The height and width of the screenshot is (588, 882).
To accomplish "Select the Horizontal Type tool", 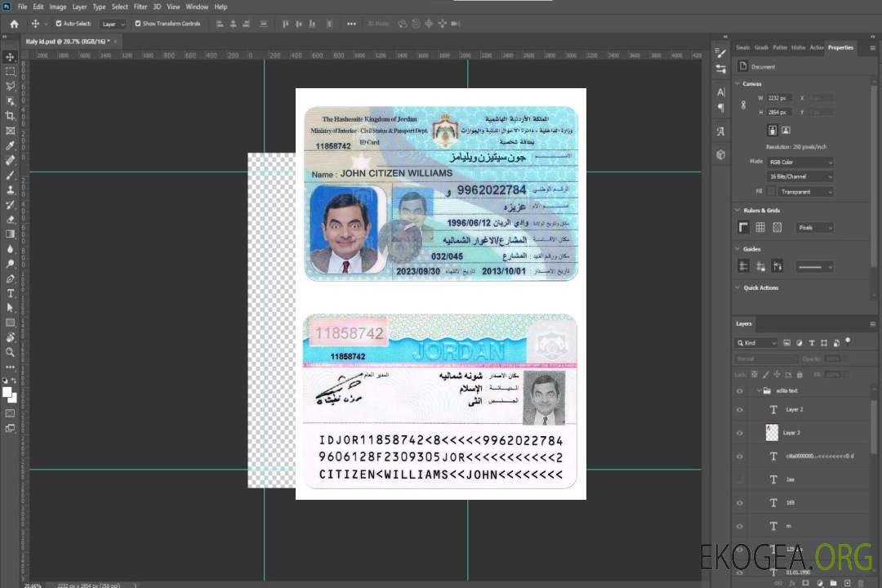I will tap(10, 293).
